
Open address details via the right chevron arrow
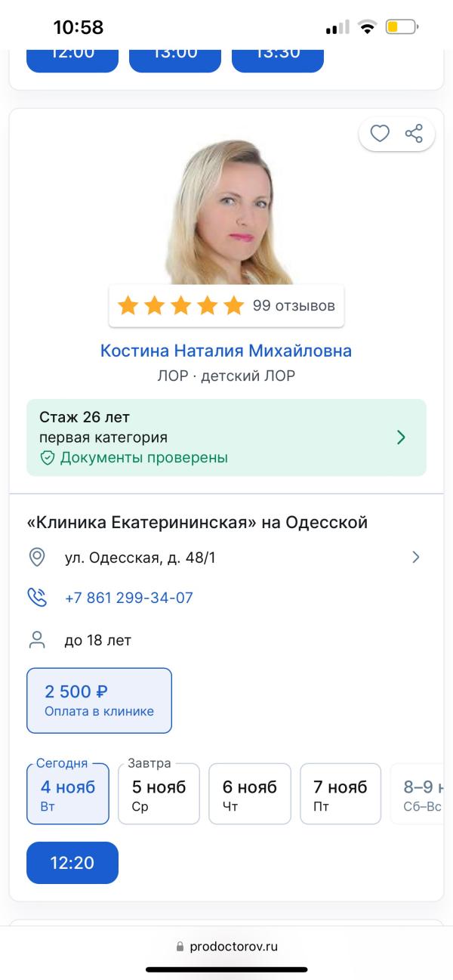(416, 557)
